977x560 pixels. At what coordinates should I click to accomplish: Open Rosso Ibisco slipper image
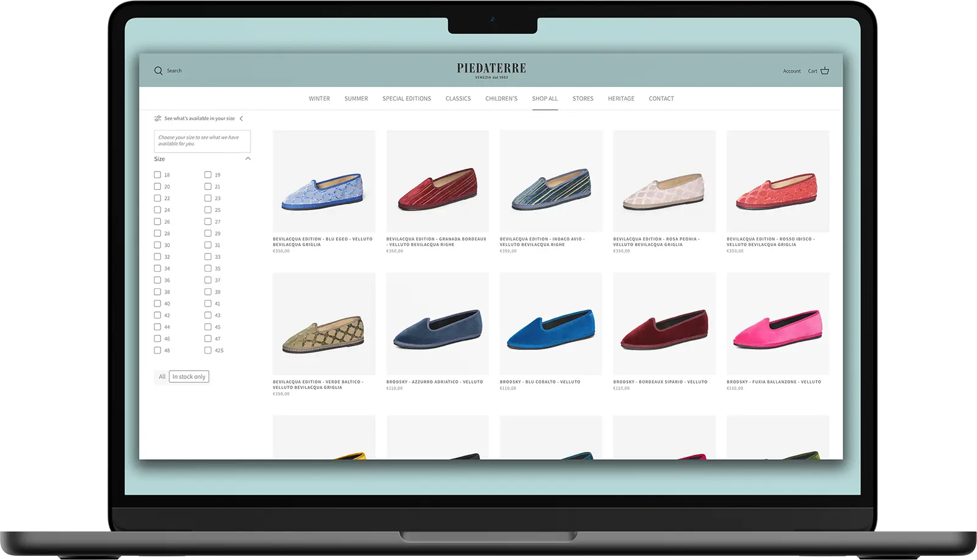click(x=778, y=181)
